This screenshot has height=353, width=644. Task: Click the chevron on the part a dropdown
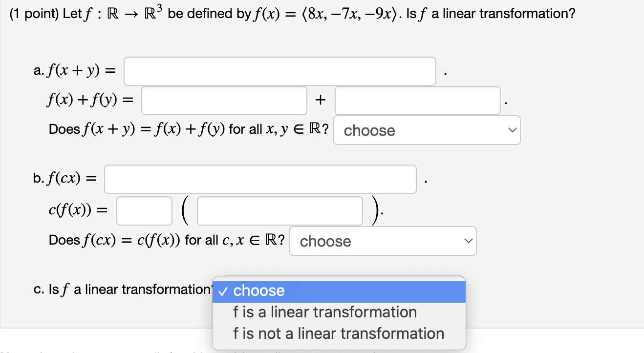pyautogui.click(x=512, y=130)
